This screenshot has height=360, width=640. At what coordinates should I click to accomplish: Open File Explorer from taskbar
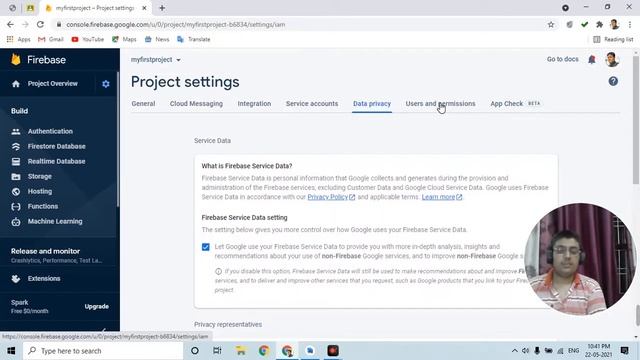click(x=241, y=351)
